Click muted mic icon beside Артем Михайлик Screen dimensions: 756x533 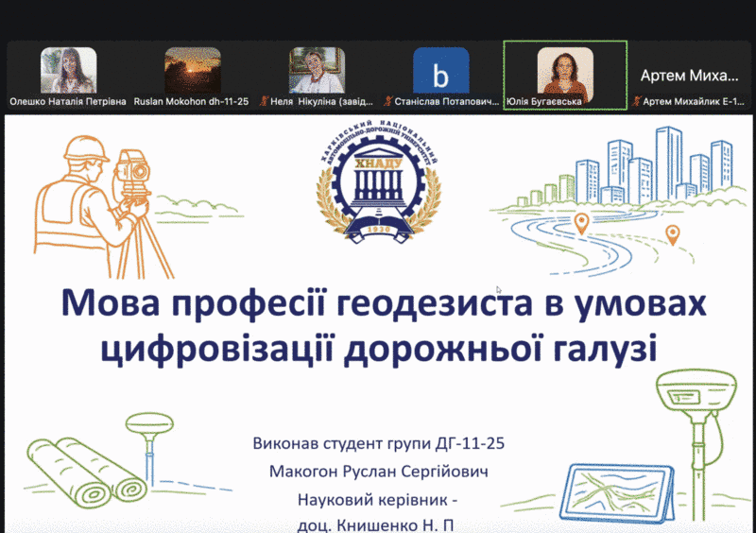(636, 101)
